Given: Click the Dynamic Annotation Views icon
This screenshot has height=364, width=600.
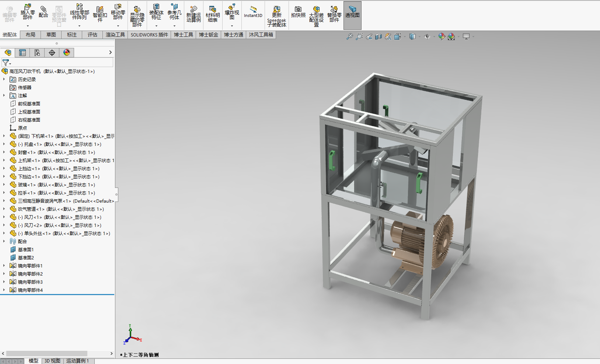Looking at the screenshot, I should pos(388,36).
